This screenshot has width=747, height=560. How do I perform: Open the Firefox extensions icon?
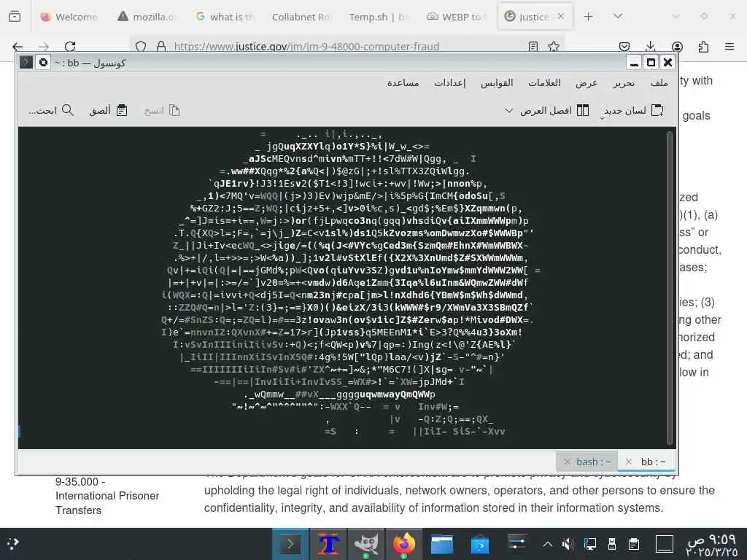703,47
